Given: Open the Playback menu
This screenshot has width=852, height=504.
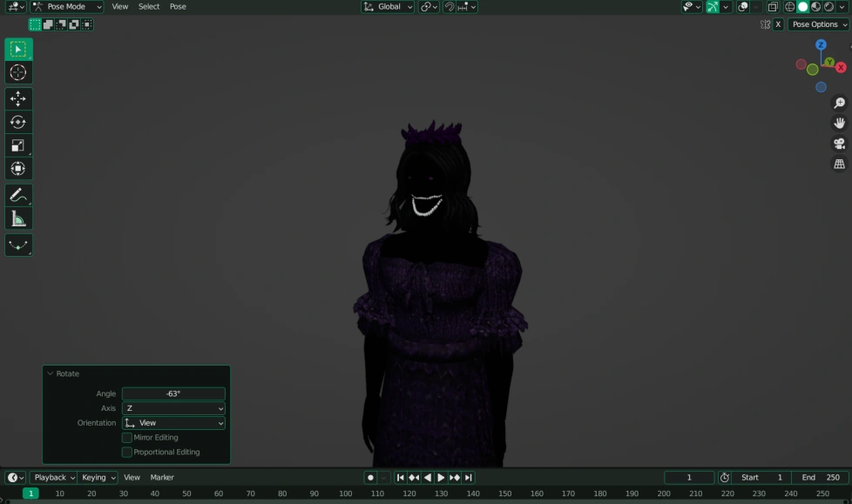Looking at the screenshot, I should [x=53, y=477].
